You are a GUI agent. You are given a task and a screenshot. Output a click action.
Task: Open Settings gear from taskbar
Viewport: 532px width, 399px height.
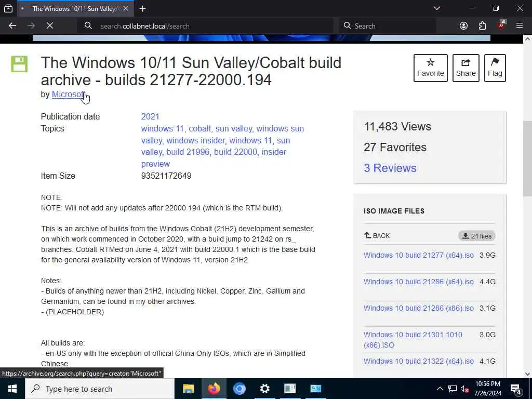pyautogui.click(x=264, y=389)
